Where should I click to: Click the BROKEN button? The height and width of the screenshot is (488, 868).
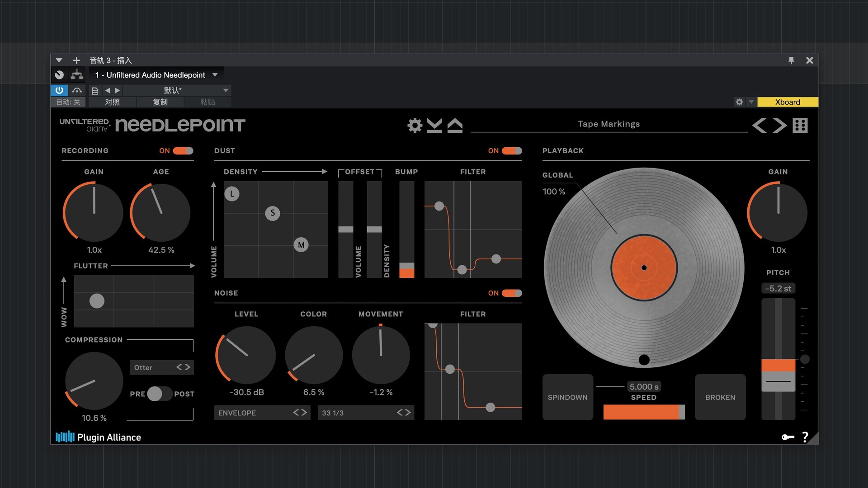point(720,397)
